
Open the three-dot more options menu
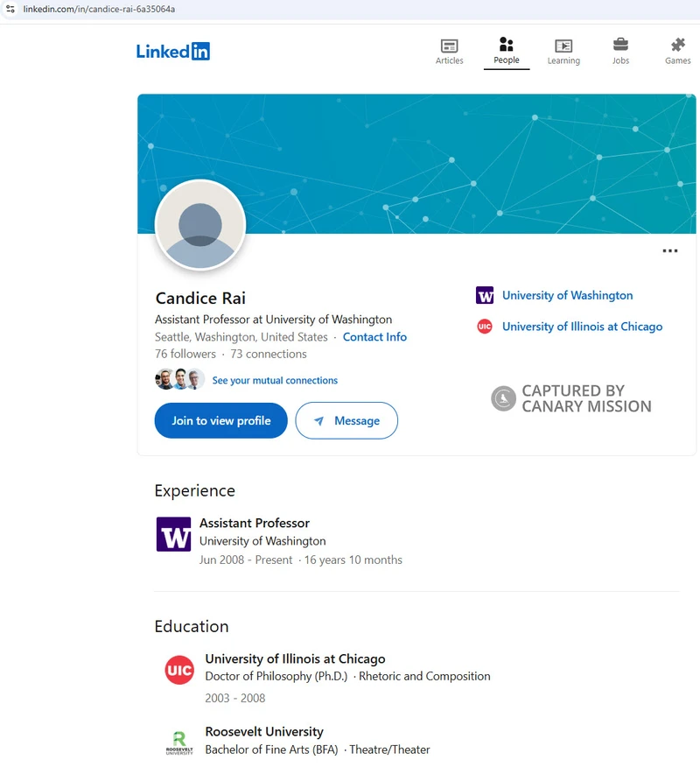pos(669,250)
